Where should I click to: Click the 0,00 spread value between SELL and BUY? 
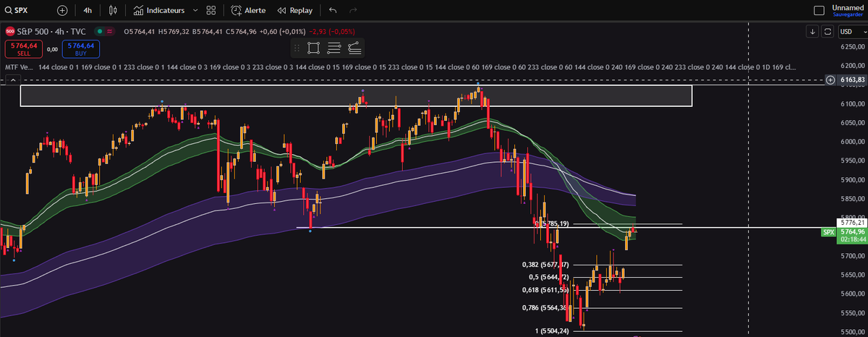[52, 49]
